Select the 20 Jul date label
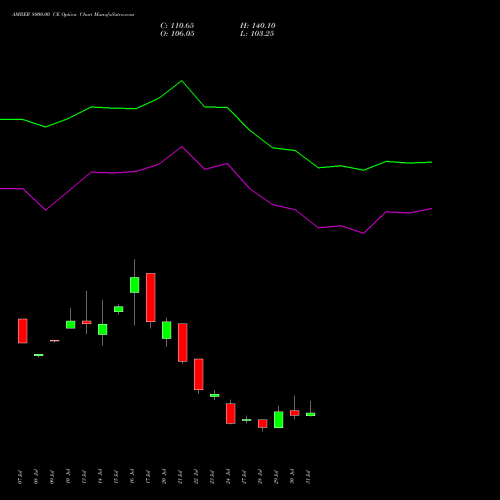The width and height of the screenshot is (500, 500). [x=164, y=477]
